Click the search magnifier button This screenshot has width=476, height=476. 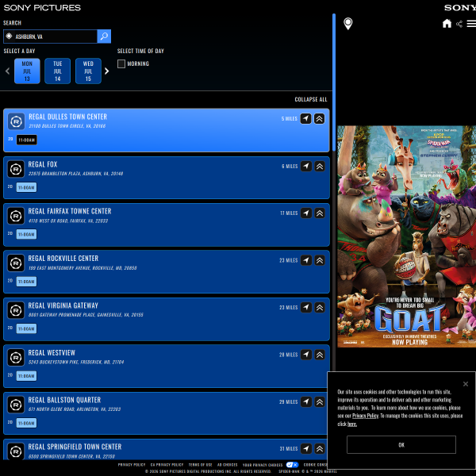pos(104,36)
